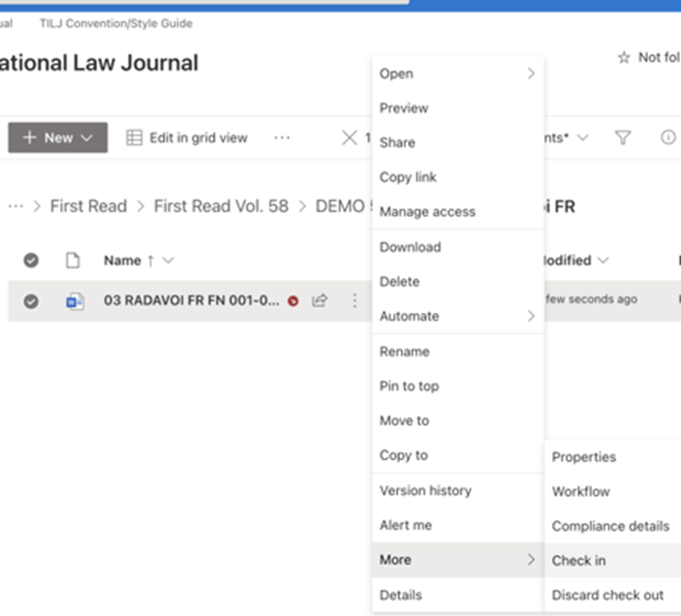
Task: Click the file type column header icon
Action: pyautogui.click(x=73, y=261)
